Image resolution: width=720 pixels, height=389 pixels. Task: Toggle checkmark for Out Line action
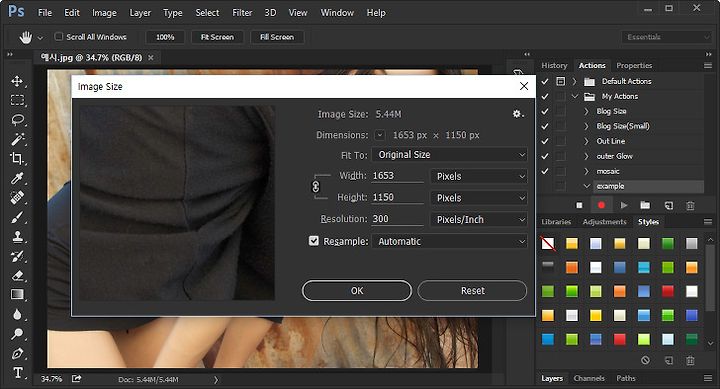coord(545,141)
